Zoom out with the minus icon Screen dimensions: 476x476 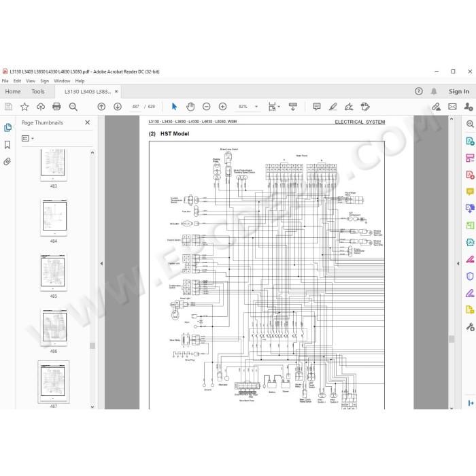(x=207, y=107)
